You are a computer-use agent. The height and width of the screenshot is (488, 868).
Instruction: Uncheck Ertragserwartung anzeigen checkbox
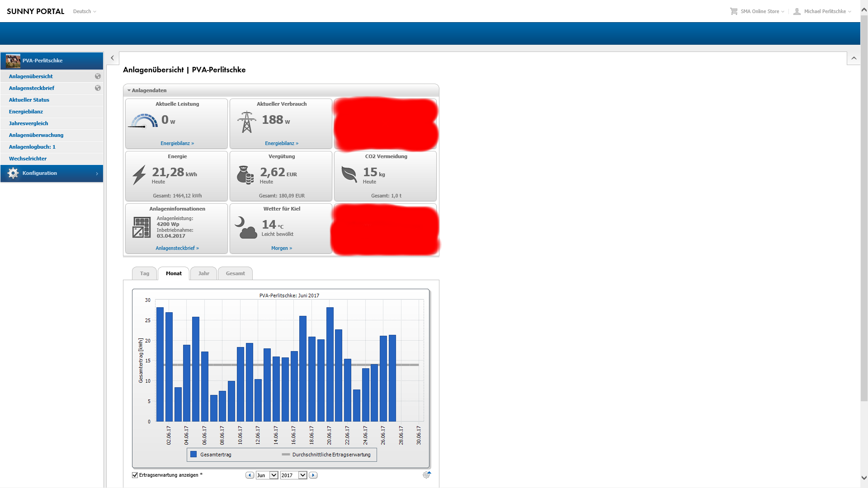pos(135,475)
